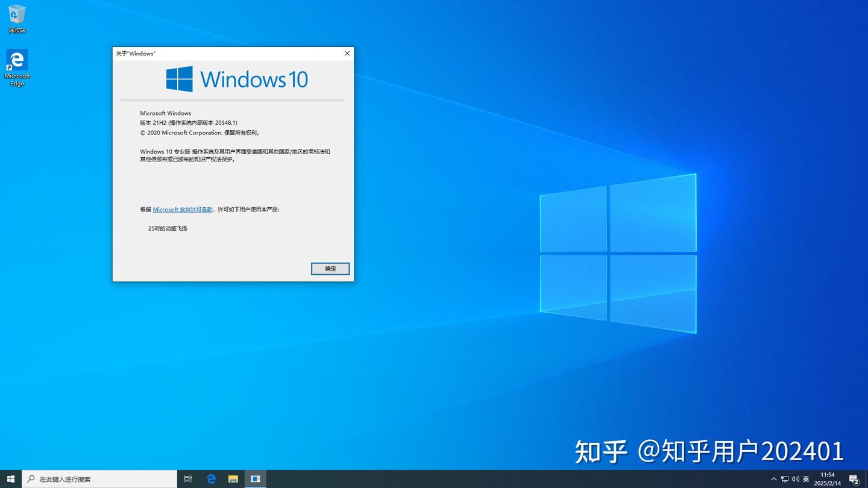Select the active winver app taskbar icon
This screenshot has height=488, width=868.
[255, 478]
